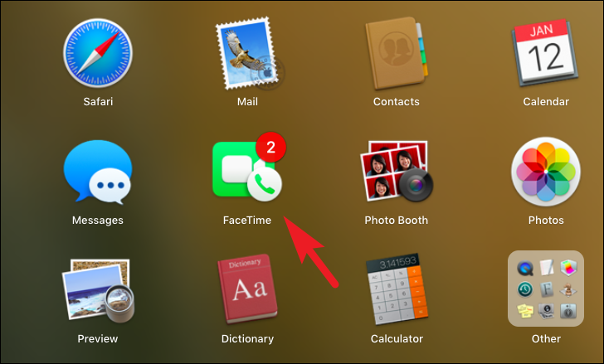Launch Preview using the loupe icon
The image size is (604, 364).
click(x=98, y=290)
